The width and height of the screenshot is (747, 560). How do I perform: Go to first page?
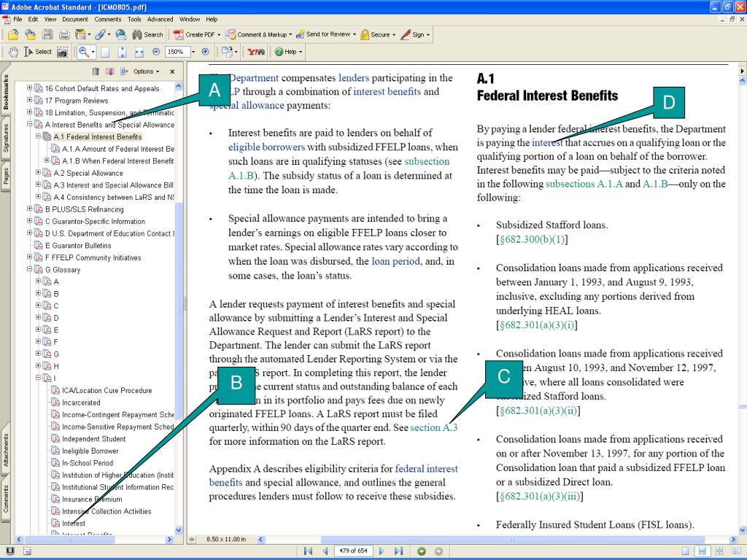click(309, 551)
